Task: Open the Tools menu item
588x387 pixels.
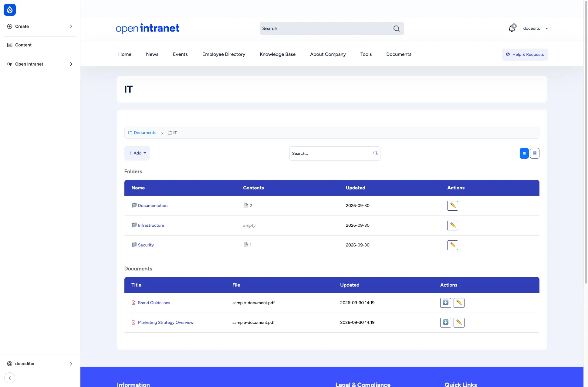Action: tap(366, 54)
